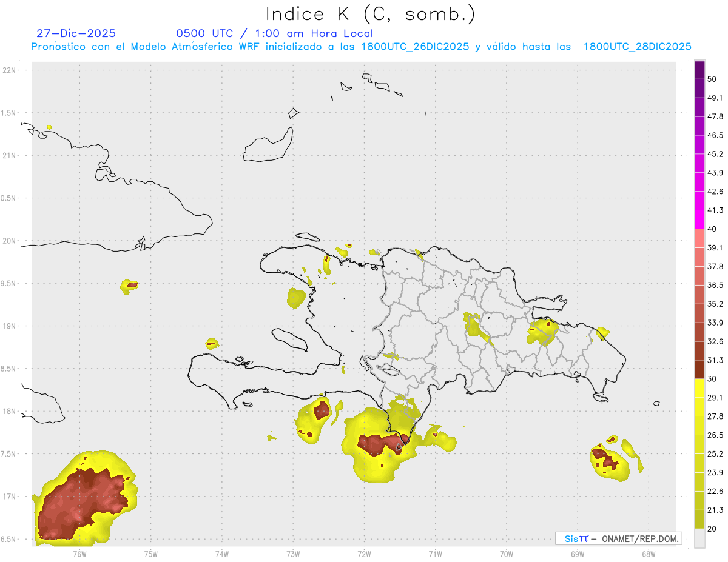The height and width of the screenshot is (562, 728).
Task: Pick the salmon segment between 39.1 and 40
Action: click(x=699, y=238)
